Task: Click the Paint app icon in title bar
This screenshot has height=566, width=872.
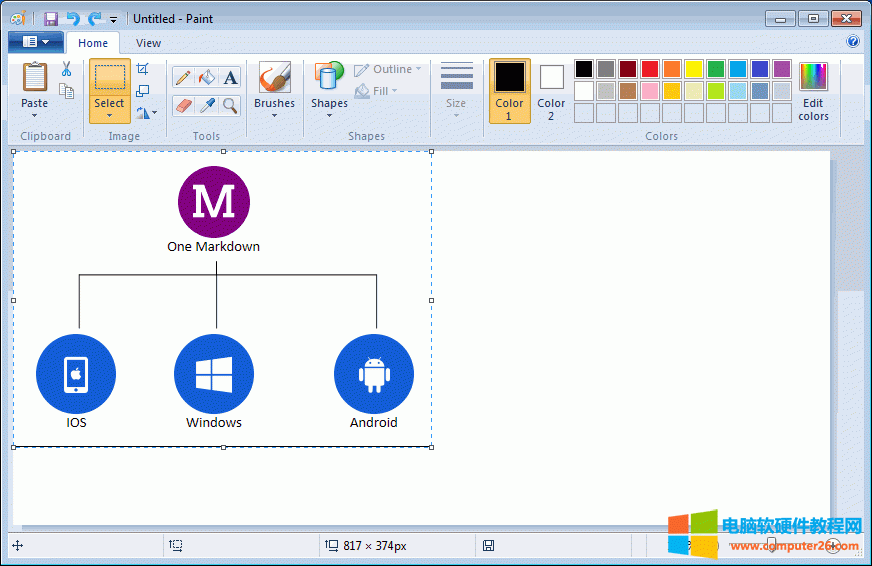Action: coord(18,18)
